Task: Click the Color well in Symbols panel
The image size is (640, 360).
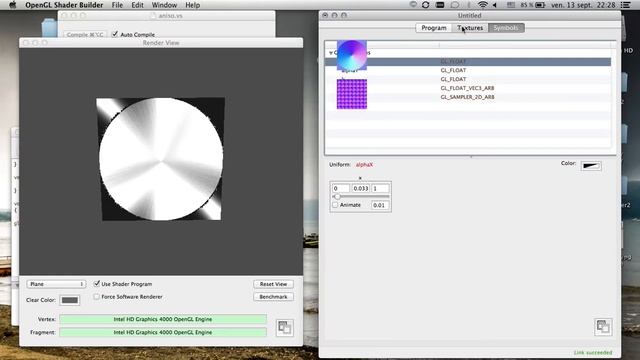Action: pyautogui.click(x=591, y=165)
